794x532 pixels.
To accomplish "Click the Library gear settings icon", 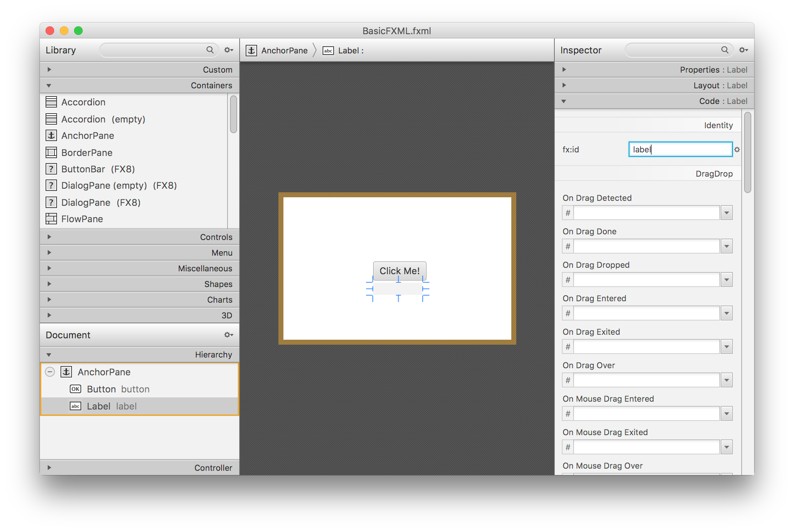I will pos(228,50).
